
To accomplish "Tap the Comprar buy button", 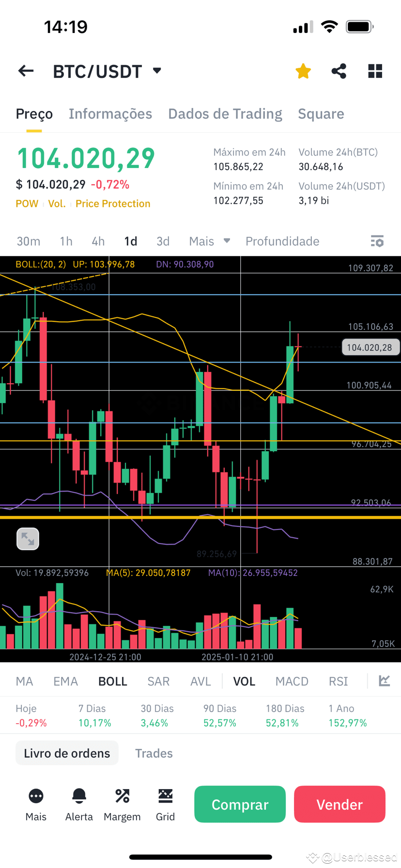I will (x=240, y=804).
